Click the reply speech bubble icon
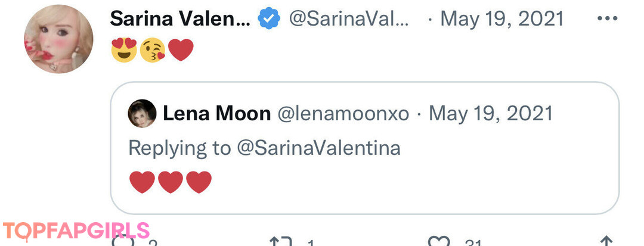 pos(123,242)
